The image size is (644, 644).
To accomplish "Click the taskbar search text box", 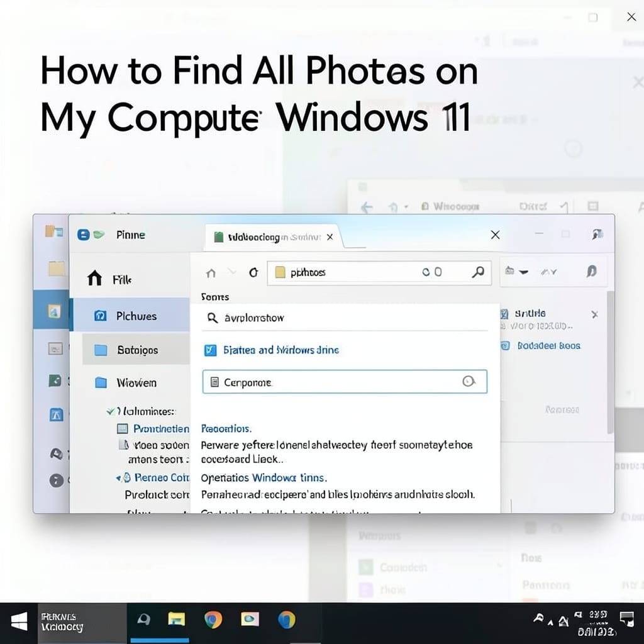I will [x=82, y=623].
